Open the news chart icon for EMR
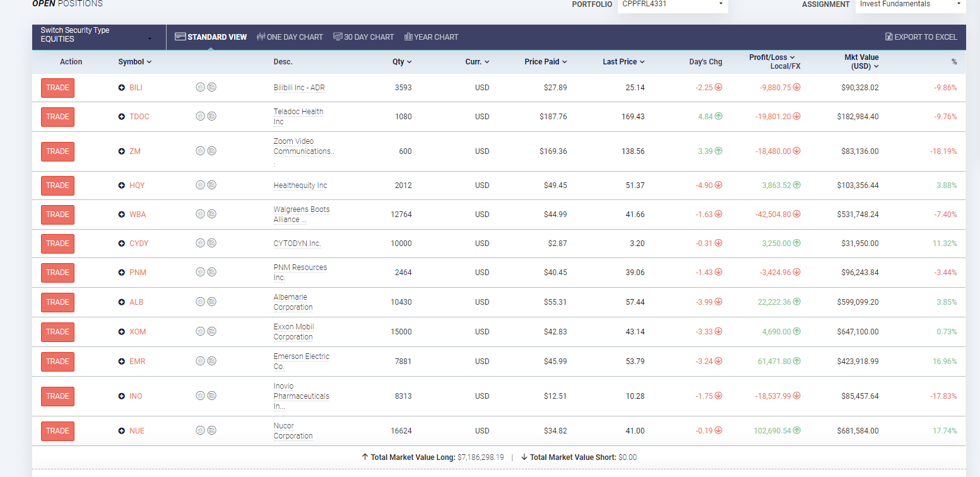 click(212, 361)
